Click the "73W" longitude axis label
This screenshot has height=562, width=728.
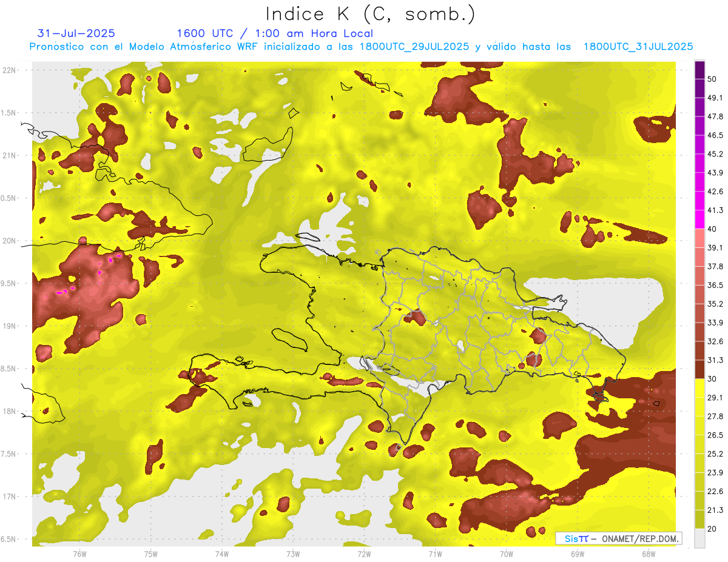click(x=293, y=554)
